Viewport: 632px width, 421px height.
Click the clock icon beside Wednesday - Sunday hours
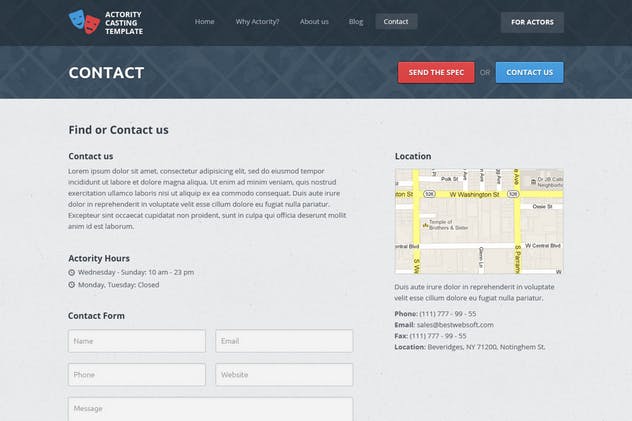point(72,272)
